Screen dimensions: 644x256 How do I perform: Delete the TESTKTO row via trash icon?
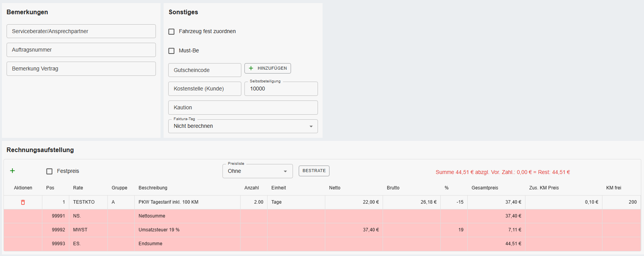(x=23, y=202)
